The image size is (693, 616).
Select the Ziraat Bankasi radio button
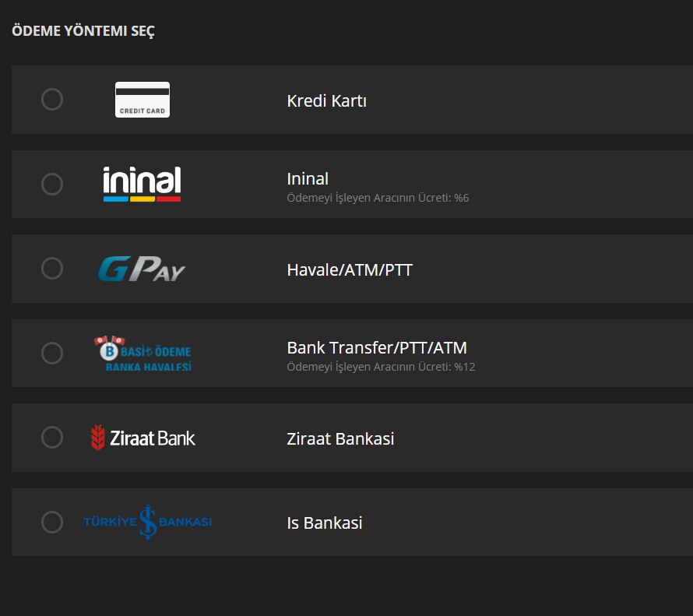52,438
